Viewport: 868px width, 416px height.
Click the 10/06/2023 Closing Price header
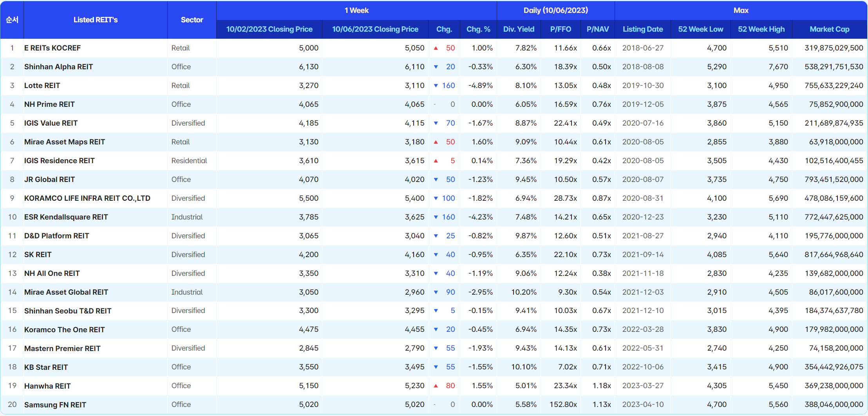point(375,29)
